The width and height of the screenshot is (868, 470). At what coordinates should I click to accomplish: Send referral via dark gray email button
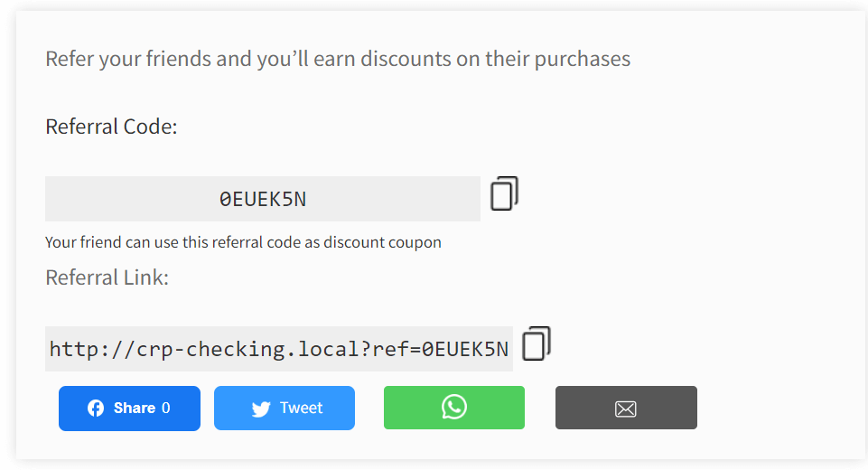coord(626,408)
